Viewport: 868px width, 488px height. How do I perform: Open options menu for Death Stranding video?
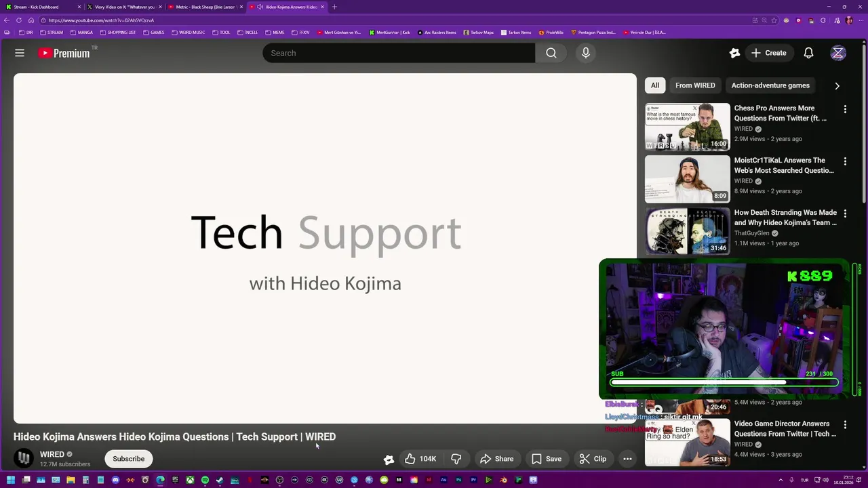(x=845, y=213)
